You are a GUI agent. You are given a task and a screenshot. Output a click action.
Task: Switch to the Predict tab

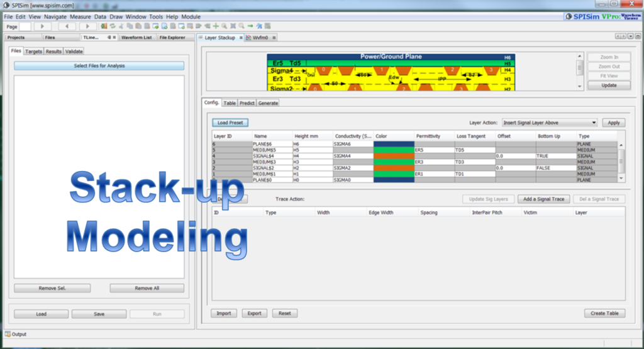tap(247, 103)
